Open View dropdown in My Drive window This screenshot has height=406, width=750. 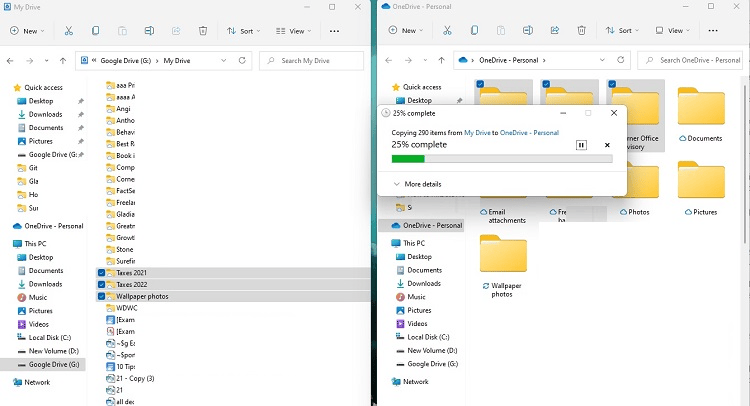[x=294, y=31]
